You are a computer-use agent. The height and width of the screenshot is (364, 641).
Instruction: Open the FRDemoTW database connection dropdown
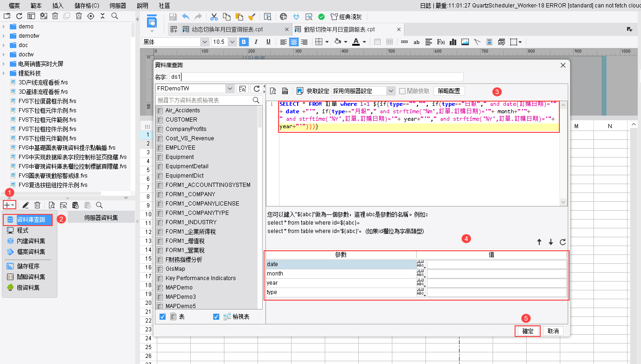[x=229, y=89]
